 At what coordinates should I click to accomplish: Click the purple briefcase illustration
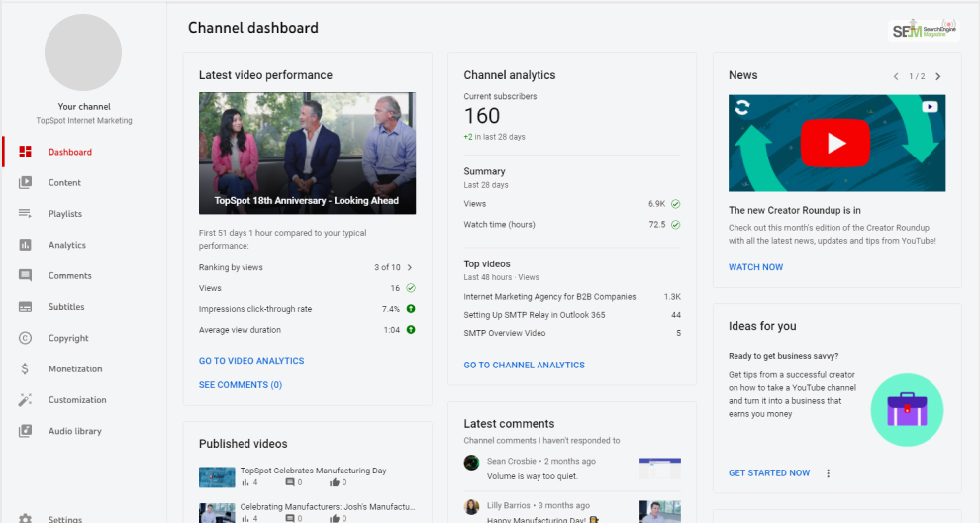pos(907,410)
